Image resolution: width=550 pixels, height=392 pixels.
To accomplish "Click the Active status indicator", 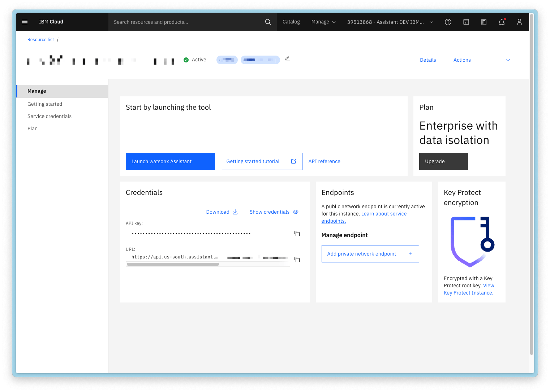I will 195,60.
